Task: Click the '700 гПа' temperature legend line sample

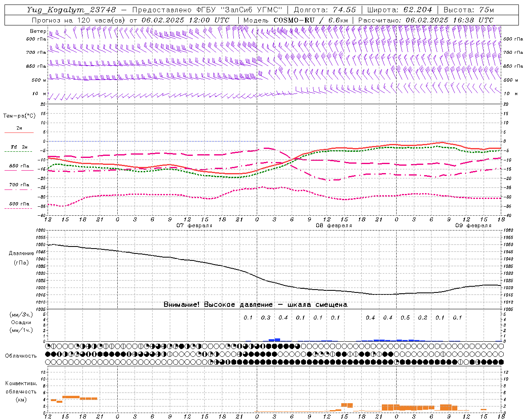Action: point(19,189)
